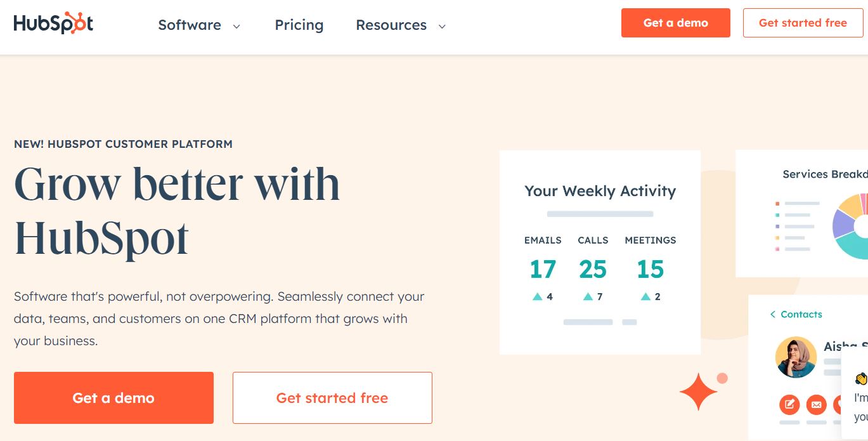This screenshot has width=868, height=441.
Task: Click the green up arrow under Meetings count
Action: (645, 296)
